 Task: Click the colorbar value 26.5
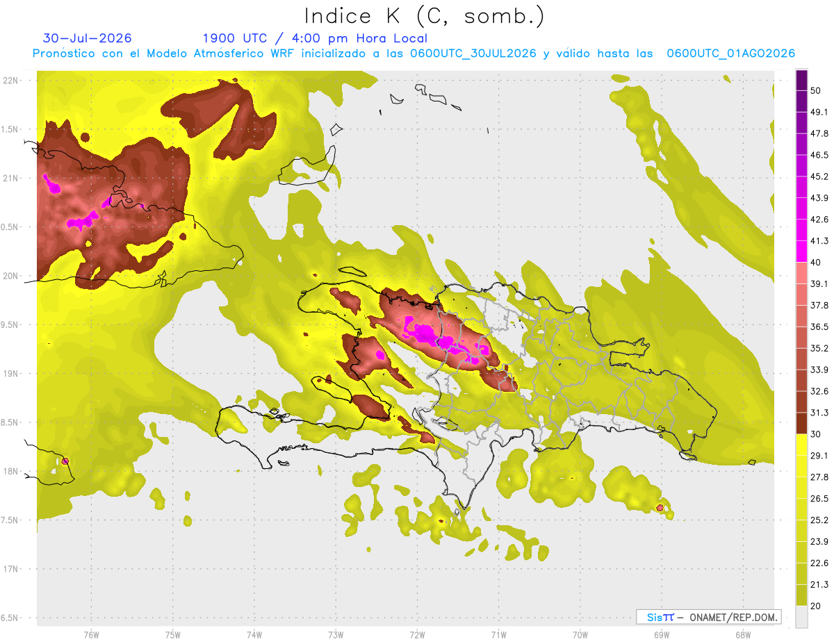click(819, 499)
